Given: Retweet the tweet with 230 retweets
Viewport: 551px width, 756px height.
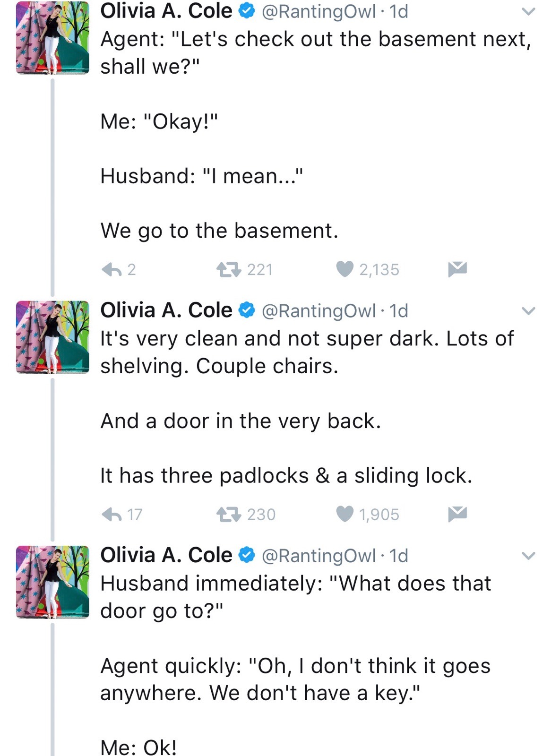Looking at the screenshot, I should coord(229,514).
